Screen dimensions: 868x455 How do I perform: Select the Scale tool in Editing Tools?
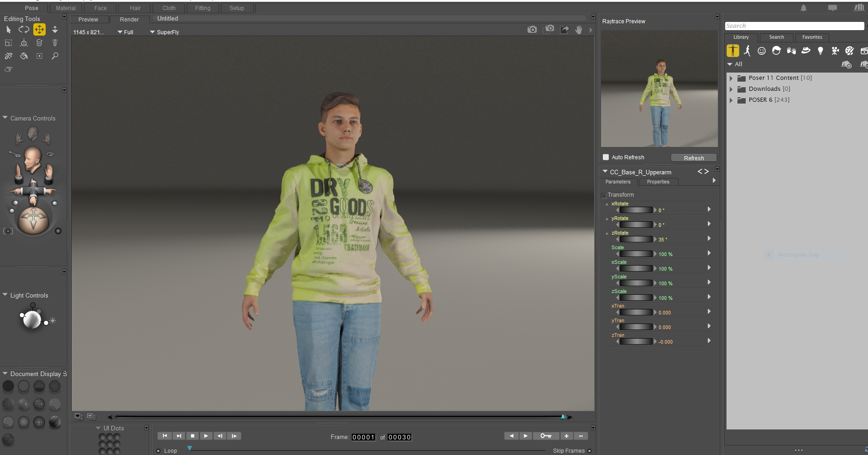point(8,43)
